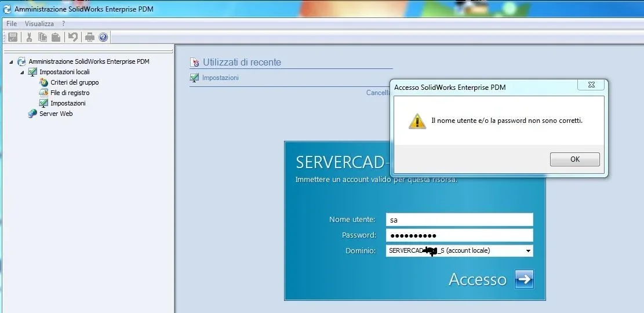Screen dimensions: 644x313
Task: Click the Impostazioni locali checkmark icon
Action: tap(32, 72)
